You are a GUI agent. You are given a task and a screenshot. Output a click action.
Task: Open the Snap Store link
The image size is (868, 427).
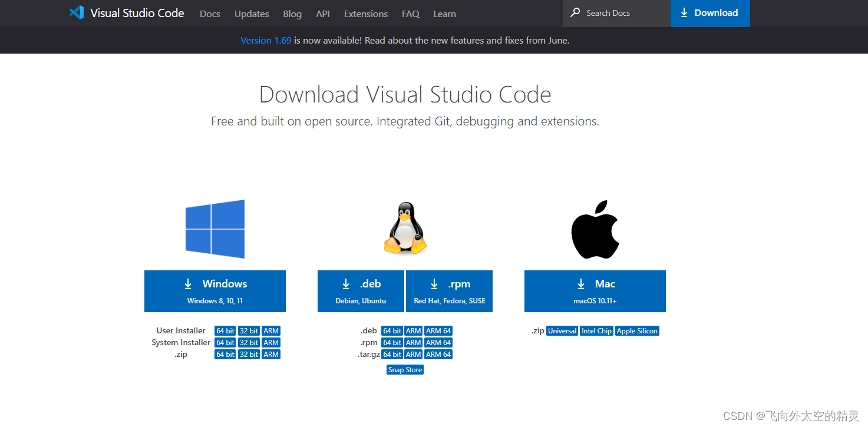pos(405,370)
